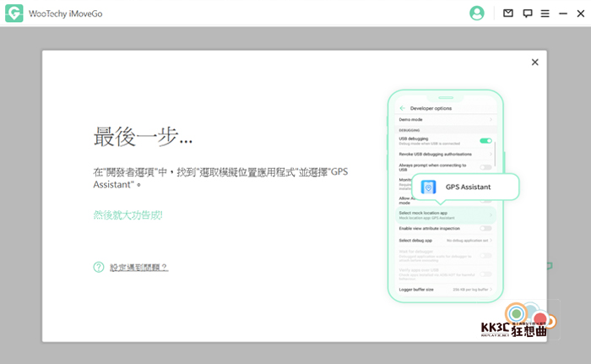The image size is (591, 364).
Task: Open the chat message icon in the title bar
Action: pos(528,14)
